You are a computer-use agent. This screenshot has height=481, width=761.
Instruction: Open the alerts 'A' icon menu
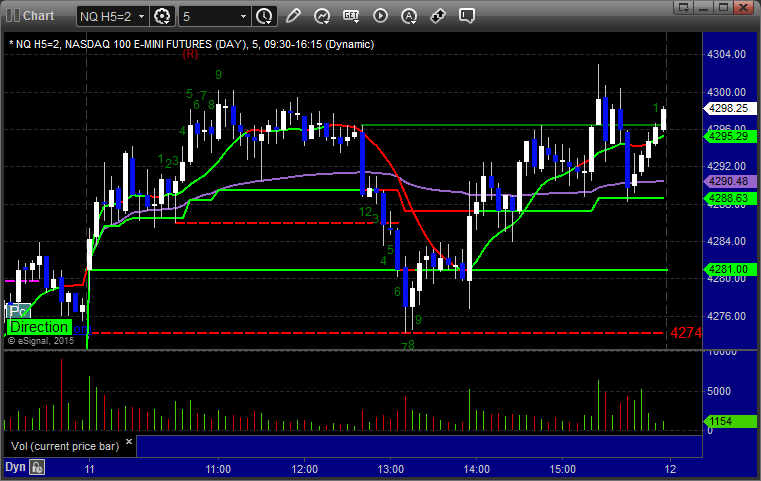[409, 16]
